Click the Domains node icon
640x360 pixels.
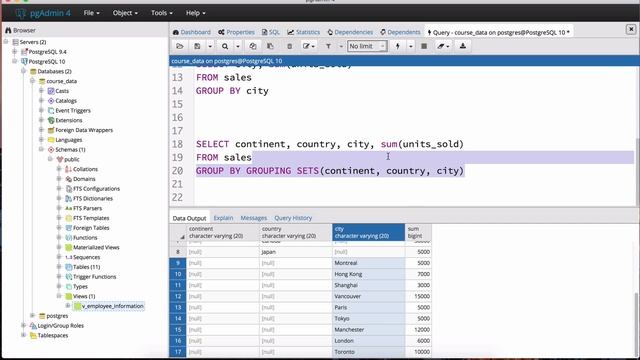(x=69, y=179)
